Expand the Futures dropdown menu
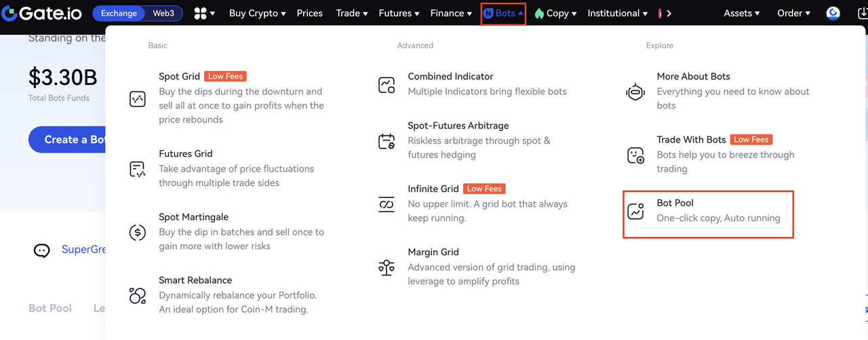The width and height of the screenshot is (868, 340). click(x=399, y=13)
